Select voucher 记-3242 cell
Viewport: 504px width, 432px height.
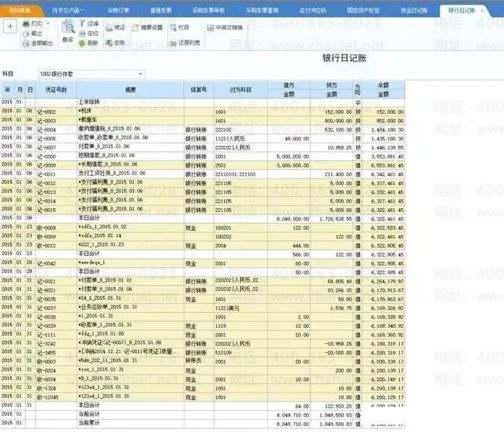coord(56,344)
